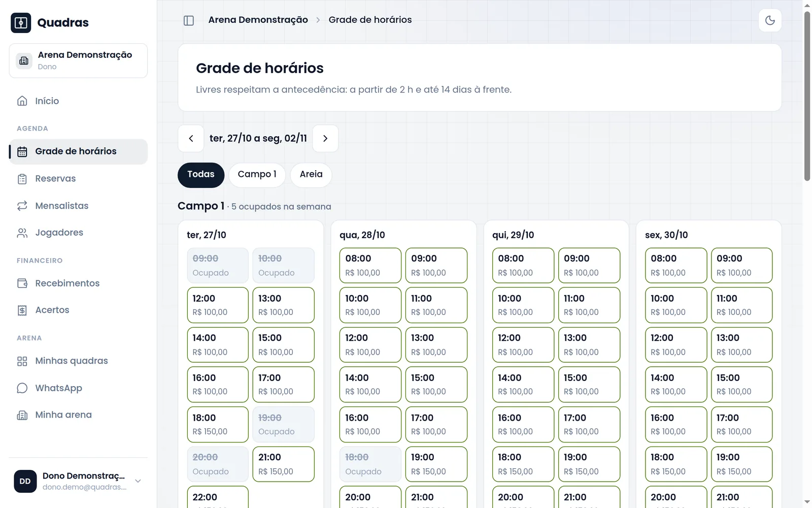This screenshot has width=812, height=508.
Task: Click the week range label ter, 27/10 a seg, 02/11
Action: [258, 138]
